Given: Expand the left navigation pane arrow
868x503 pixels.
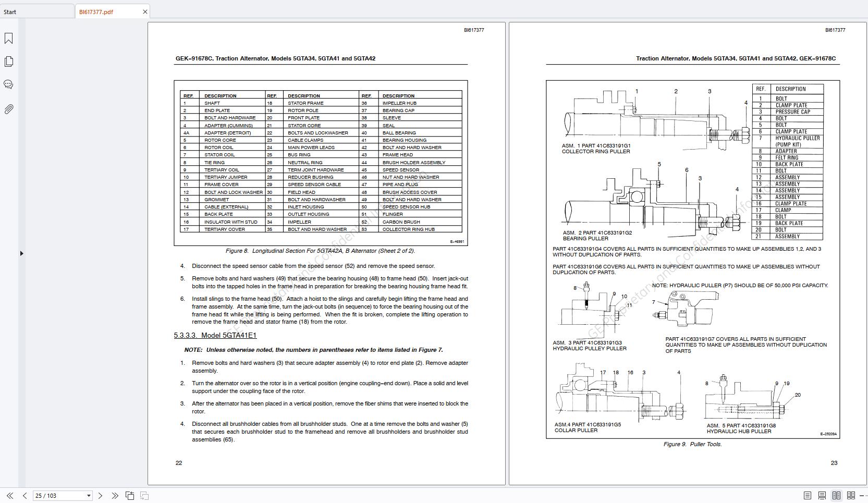Looking at the screenshot, I should pyautogui.click(x=21, y=253).
